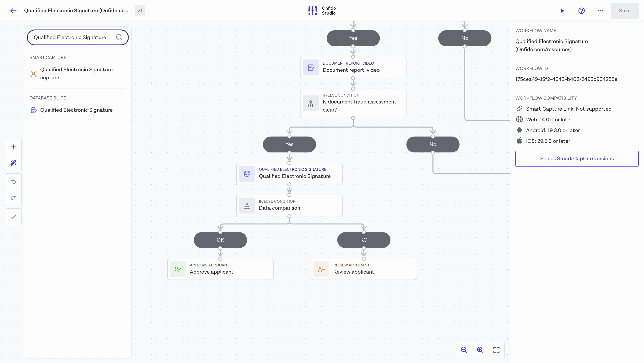Select the top Yes branch node
This screenshot has width=644, height=363.
tap(353, 38)
